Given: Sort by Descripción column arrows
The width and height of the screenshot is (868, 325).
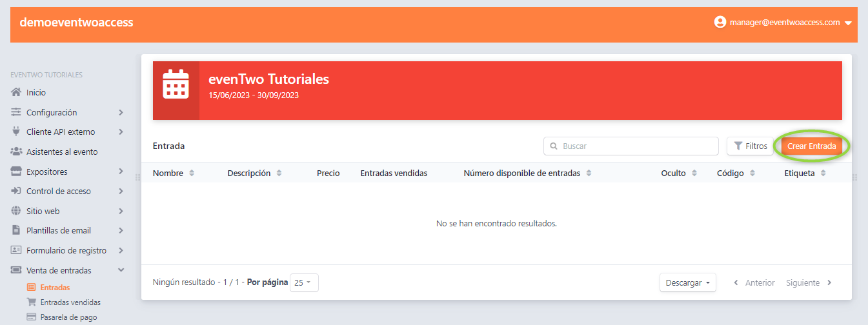Looking at the screenshot, I should point(279,173).
